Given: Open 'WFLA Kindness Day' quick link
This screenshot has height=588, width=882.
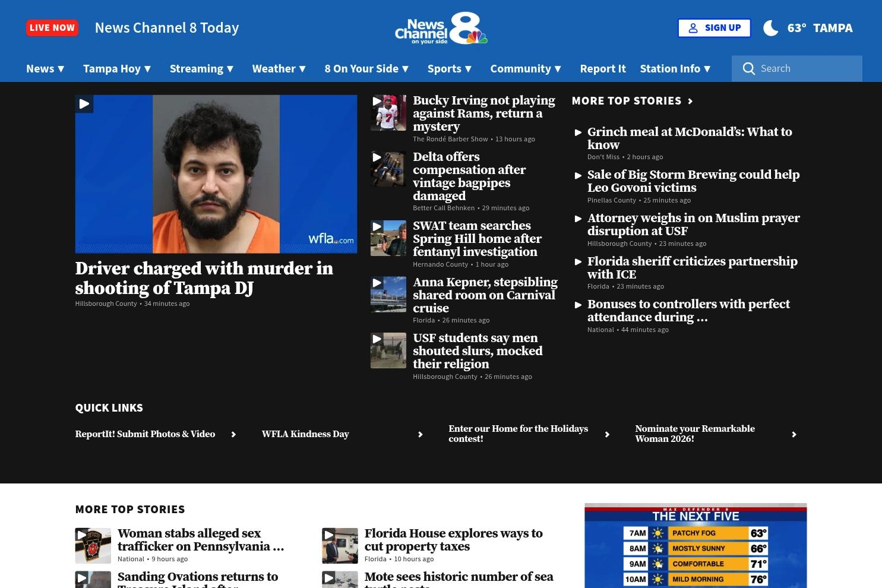Looking at the screenshot, I should pyautogui.click(x=305, y=434).
